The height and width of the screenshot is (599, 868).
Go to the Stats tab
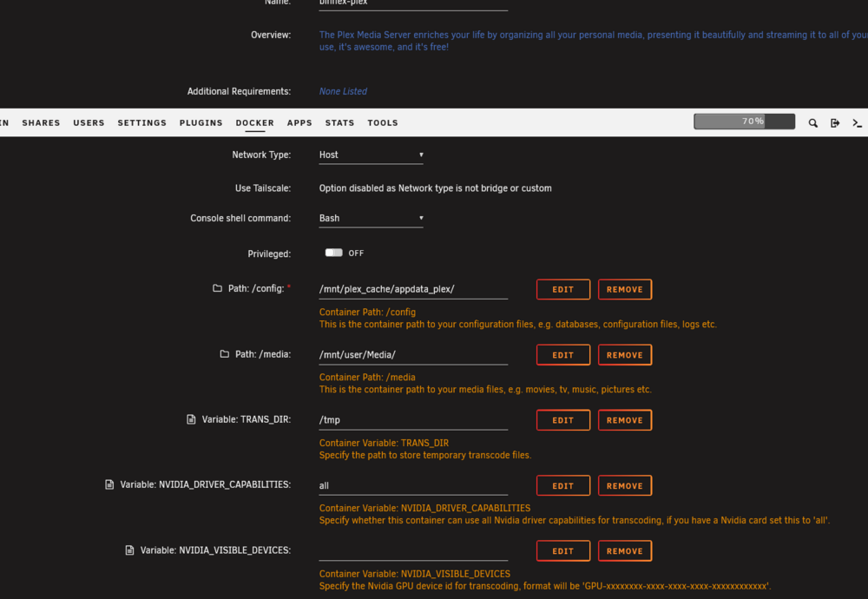(x=339, y=123)
